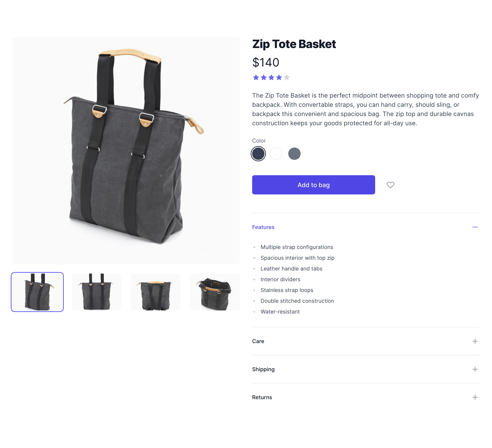Click the plus icon beside Care

pyautogui.click(x=475, y=341)
